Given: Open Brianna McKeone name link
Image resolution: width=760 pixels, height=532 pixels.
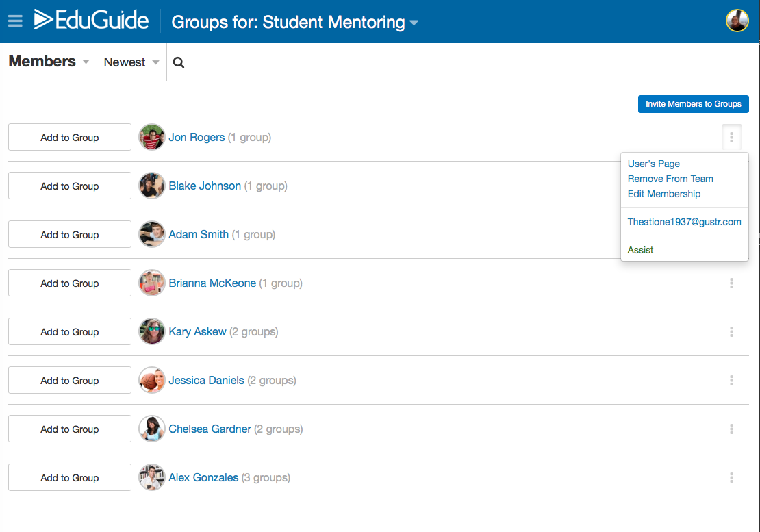Looking at the screenshot, I should click(212, 283).
